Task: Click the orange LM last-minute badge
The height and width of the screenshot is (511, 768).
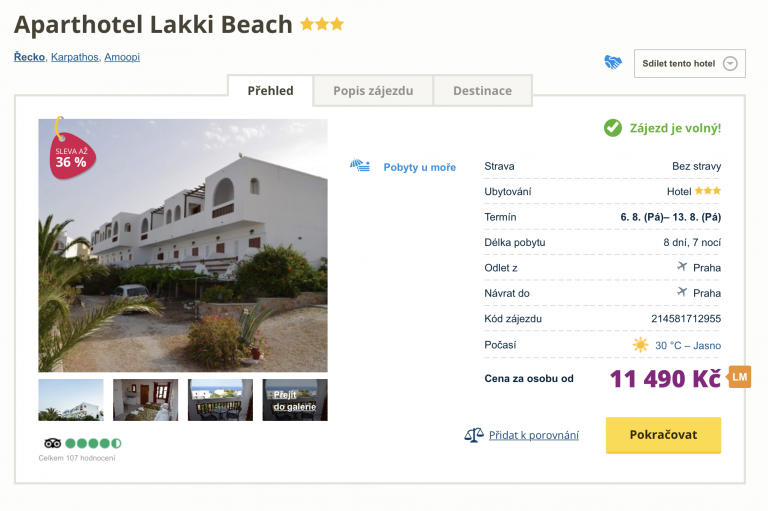Action: click(739, 377)
